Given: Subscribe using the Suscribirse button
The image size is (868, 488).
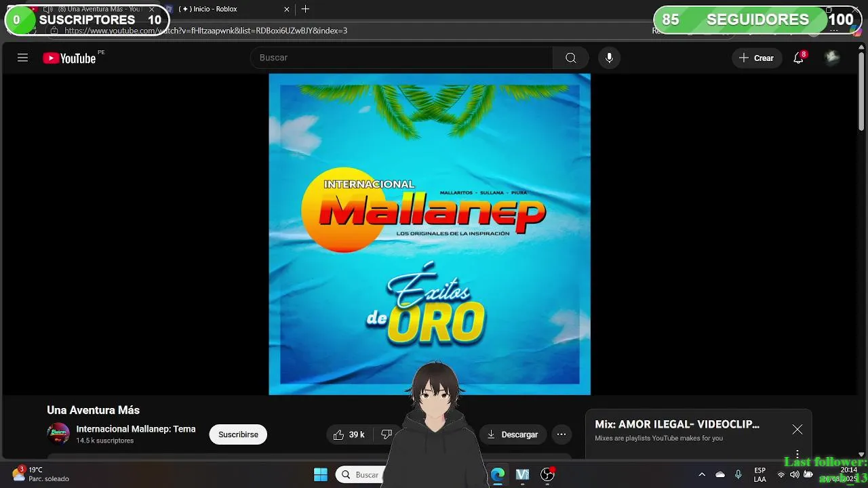Looking at the screenshot, I should tap(238, 434).
